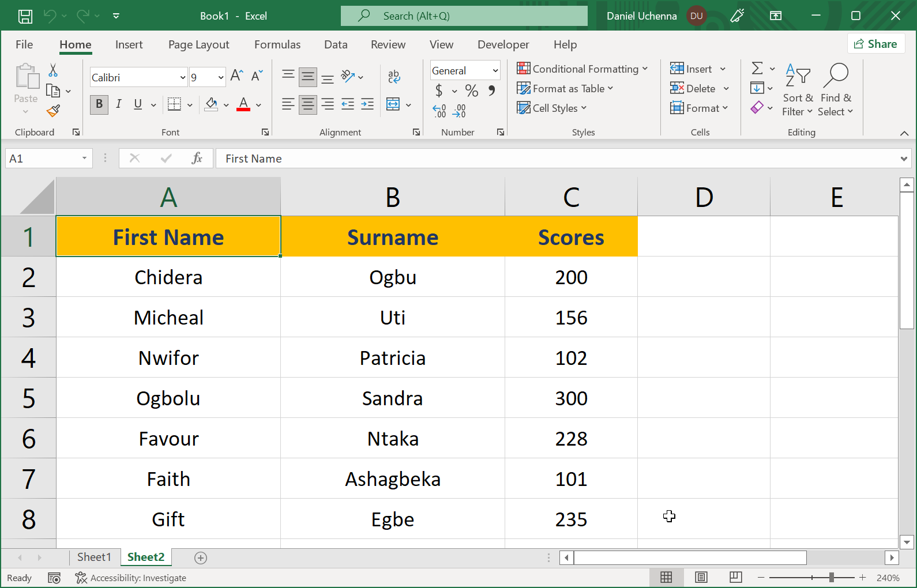Open Accessibility: Investigate in status bar
The width and height of the screenshot is (917, 588).
pyautogui.click(x=131, y=578)
